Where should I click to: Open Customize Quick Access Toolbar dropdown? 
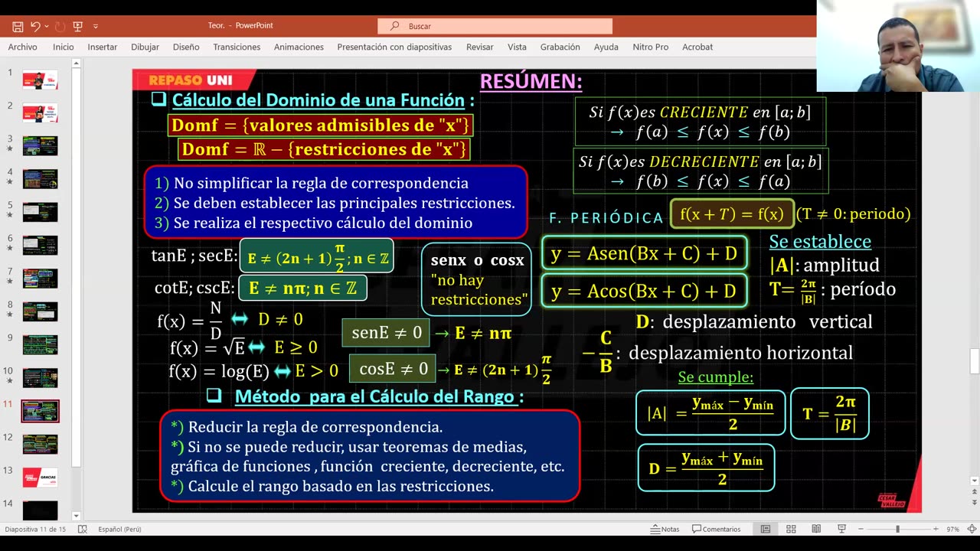coord(96,26)
